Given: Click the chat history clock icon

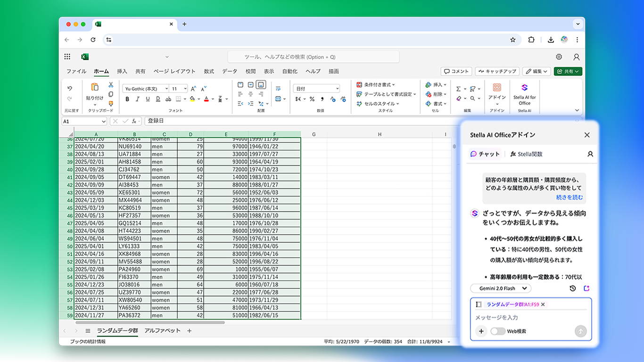Looking at the screenshot, I should point(573,288).
